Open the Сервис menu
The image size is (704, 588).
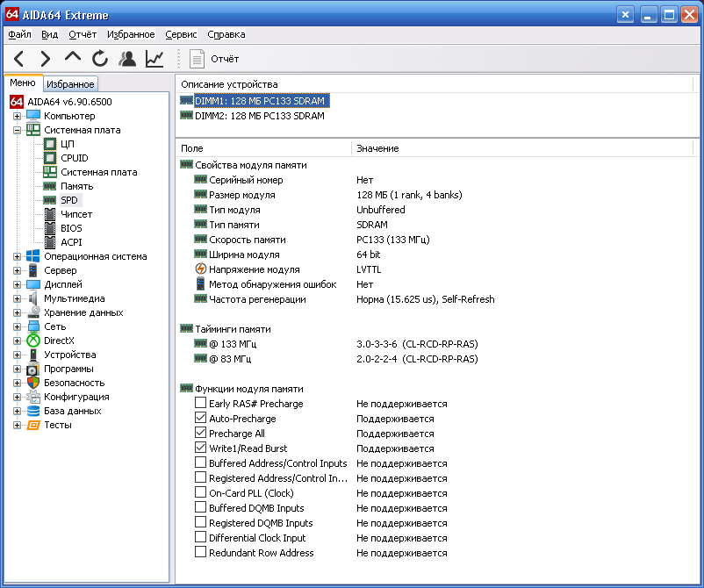pyautogui.click(x=181, y=34)
